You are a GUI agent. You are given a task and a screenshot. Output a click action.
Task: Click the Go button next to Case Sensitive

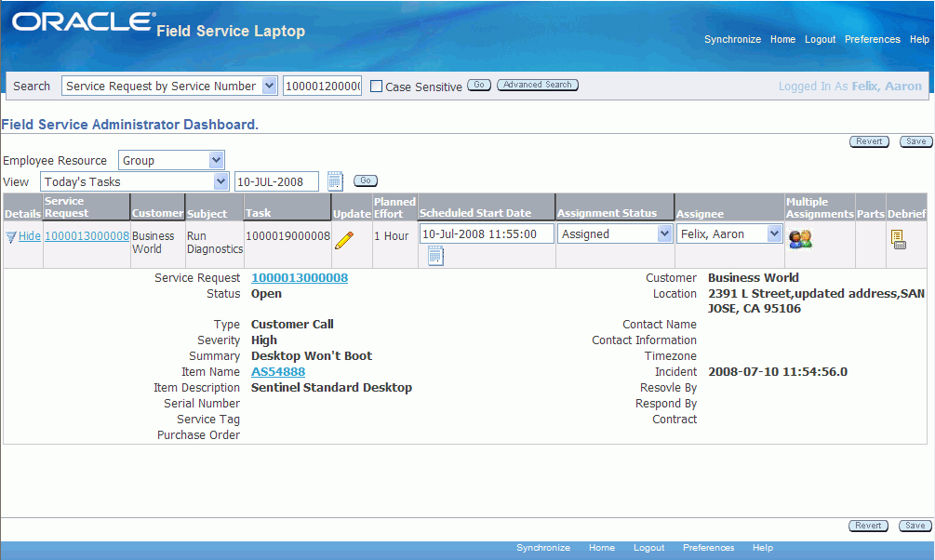479,85
